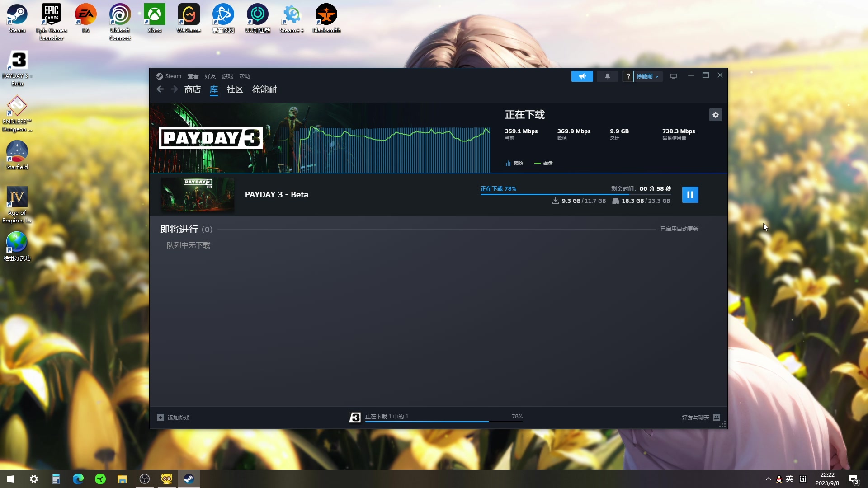The width and height of the screenshot is (868, 488).
Task: Open Epic Games Launcher desktop shortcut
Action: pyautogui.click(x=52, y=22)
